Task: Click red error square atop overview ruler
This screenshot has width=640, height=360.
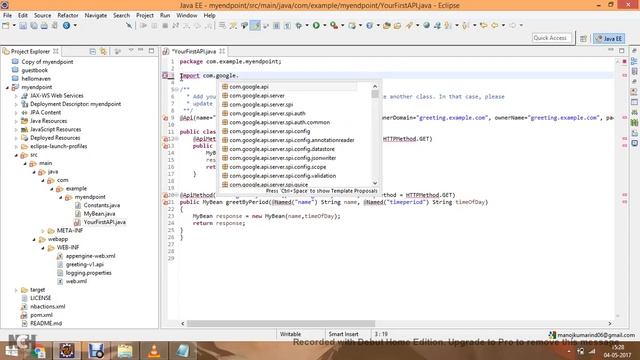Action: click(624, 62)
